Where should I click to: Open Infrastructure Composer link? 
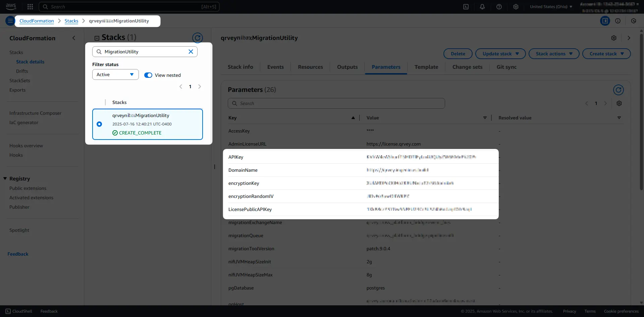36,113
